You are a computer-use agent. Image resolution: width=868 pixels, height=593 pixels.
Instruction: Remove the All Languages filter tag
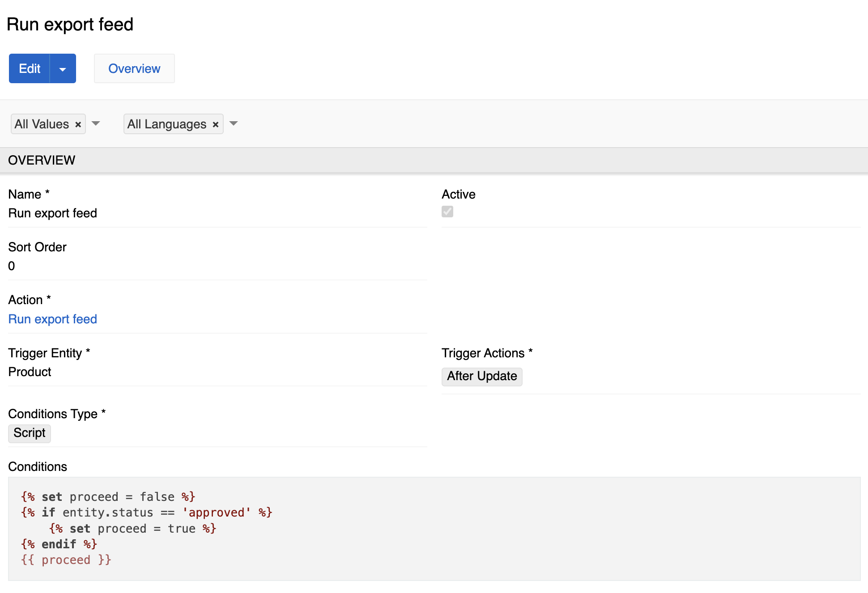[x=216, y=124]
